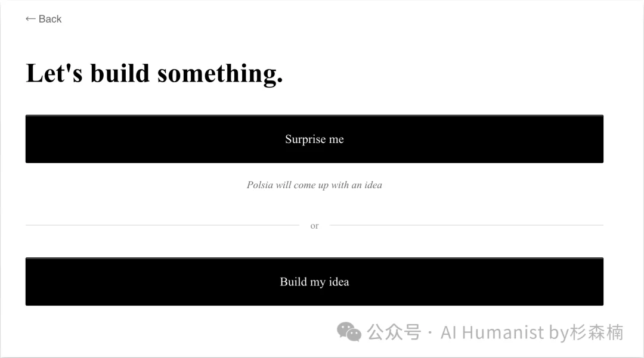
Task: Click the chat bubbles icon near the watermark text
Action: coord(349,332)
